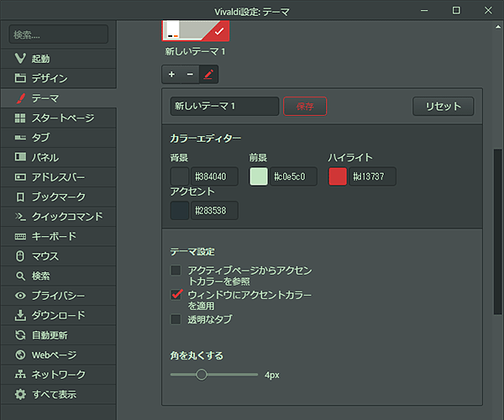This screenshot has height=420, width=504.
Task: Click the minus icon to remove theme
Action: (190, 74)
